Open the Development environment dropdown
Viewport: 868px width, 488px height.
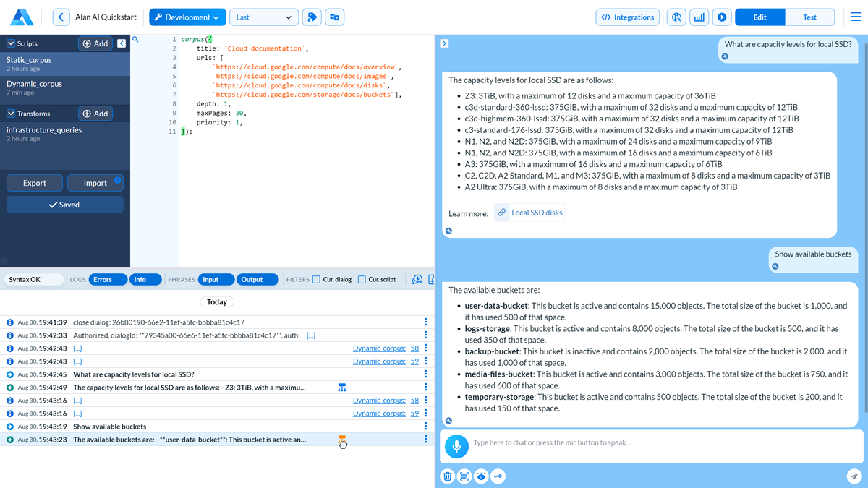[187, 17]
